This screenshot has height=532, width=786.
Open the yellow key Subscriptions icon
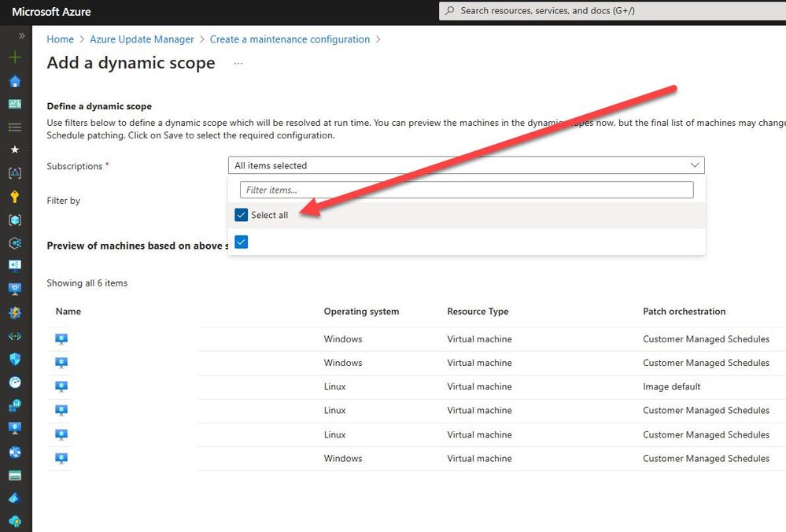[x=15, y=197]
